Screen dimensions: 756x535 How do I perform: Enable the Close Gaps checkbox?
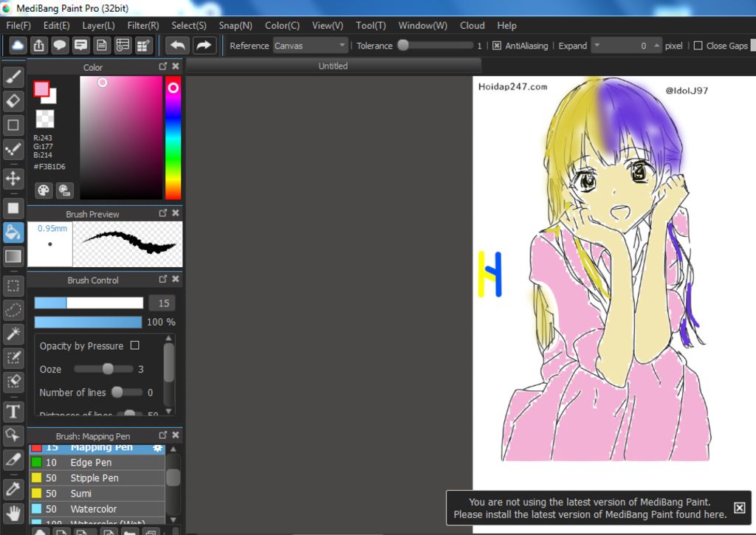click(x=698, y=46)
